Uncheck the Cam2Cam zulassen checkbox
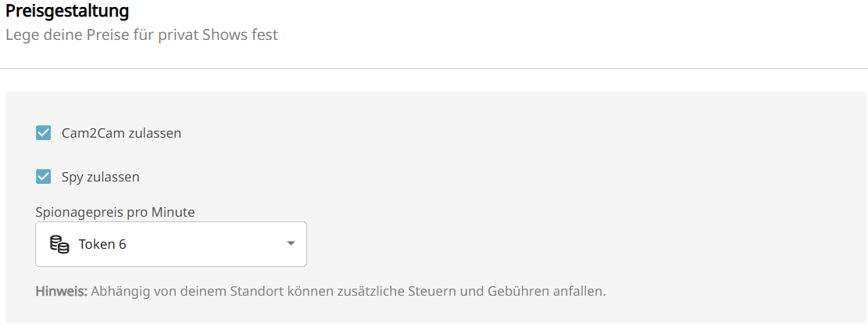The height and width of the screenshot is (327, 868). [44, 133]
